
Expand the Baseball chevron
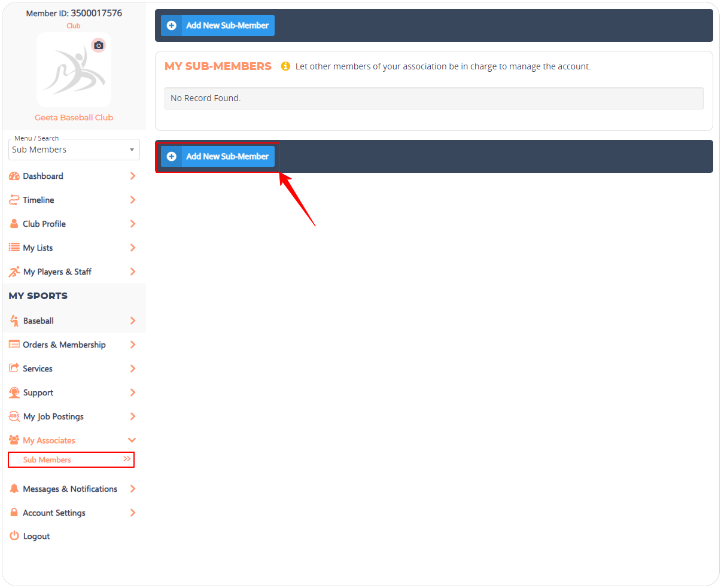pyautogui.click(x=133, y=321)
